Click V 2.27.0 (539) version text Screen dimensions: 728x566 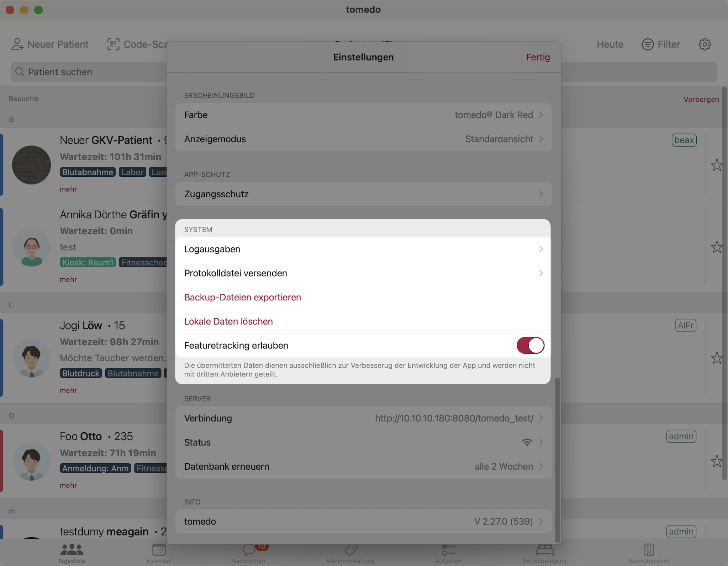(503, 522)
